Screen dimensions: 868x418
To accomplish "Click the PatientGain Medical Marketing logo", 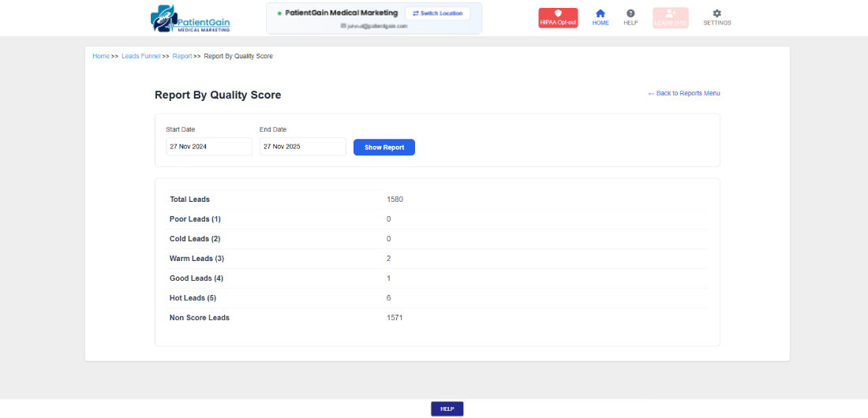I will [x=190, y=18].
